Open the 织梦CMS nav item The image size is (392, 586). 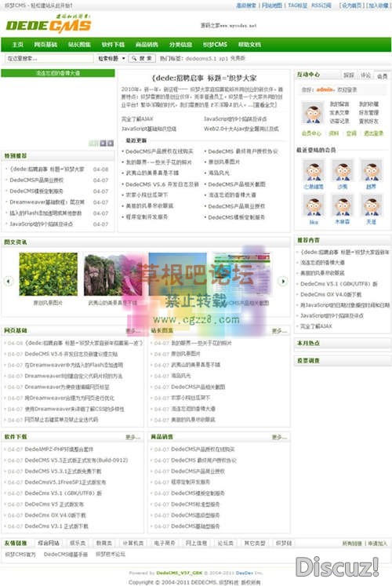click(x=215, y=45)
